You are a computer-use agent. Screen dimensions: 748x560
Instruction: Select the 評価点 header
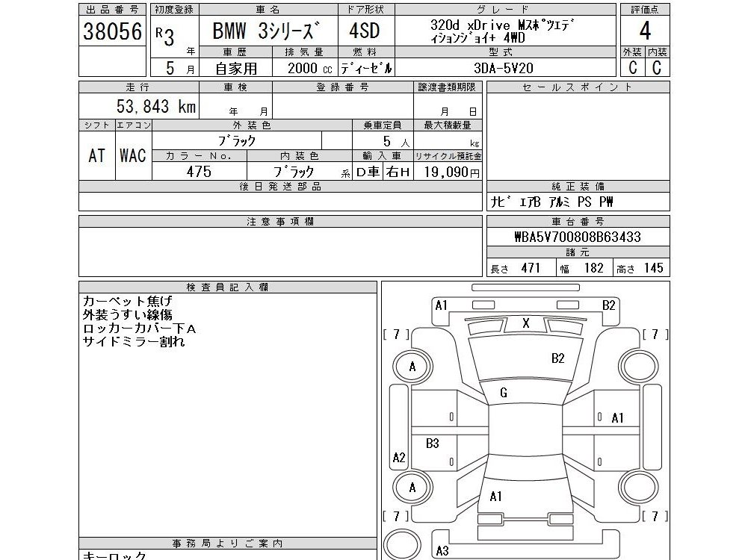[644, 10]
